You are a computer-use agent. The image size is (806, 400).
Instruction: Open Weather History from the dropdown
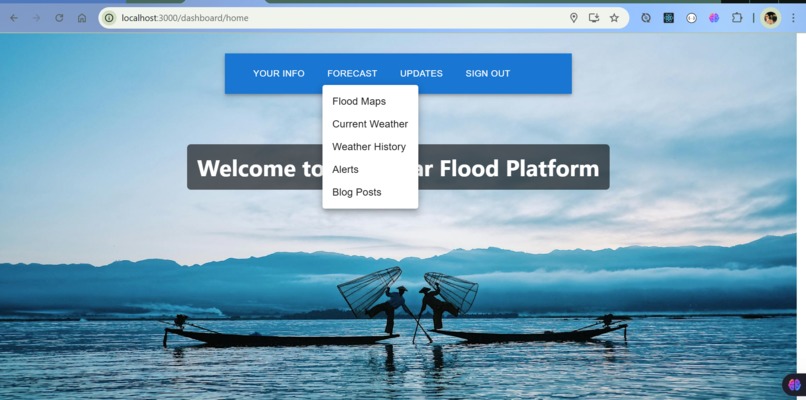pos(370,147)
